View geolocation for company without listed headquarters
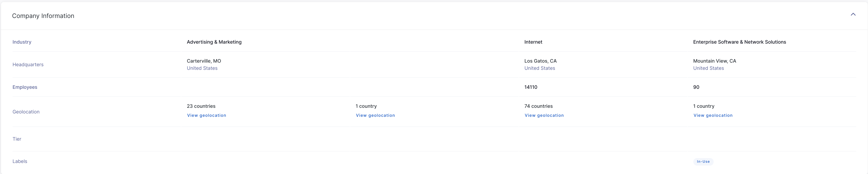 click(375, 115)
